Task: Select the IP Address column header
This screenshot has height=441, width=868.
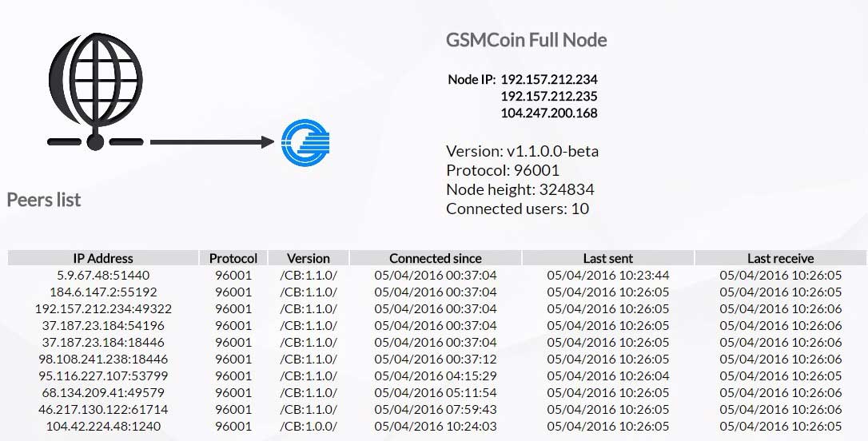Action: [103, 258]
